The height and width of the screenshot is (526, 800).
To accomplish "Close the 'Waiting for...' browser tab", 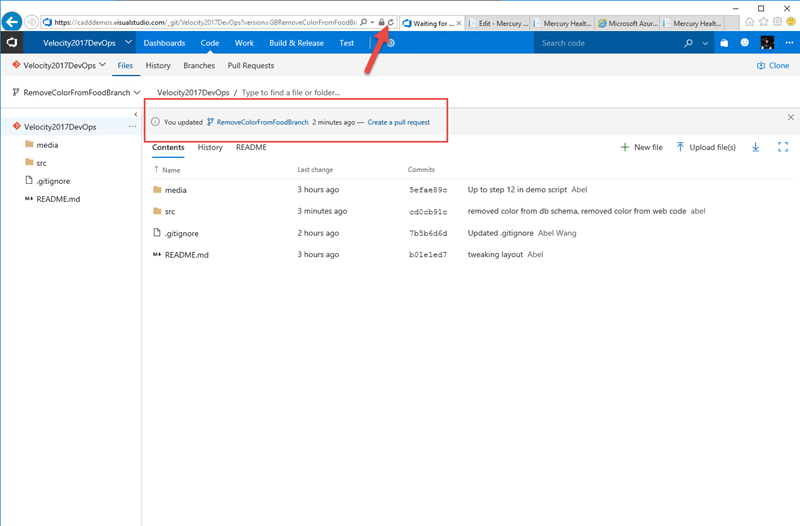I will coord(459,23).
